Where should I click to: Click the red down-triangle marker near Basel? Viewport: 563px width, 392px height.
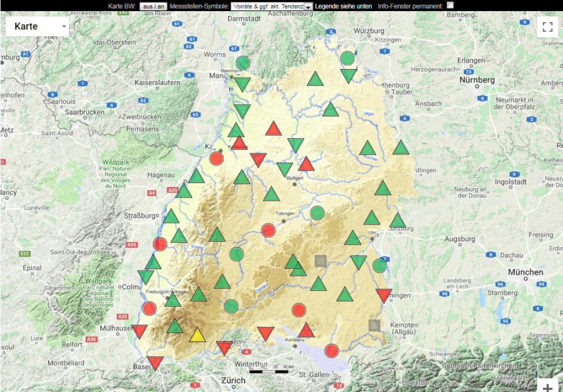point(155,363)
